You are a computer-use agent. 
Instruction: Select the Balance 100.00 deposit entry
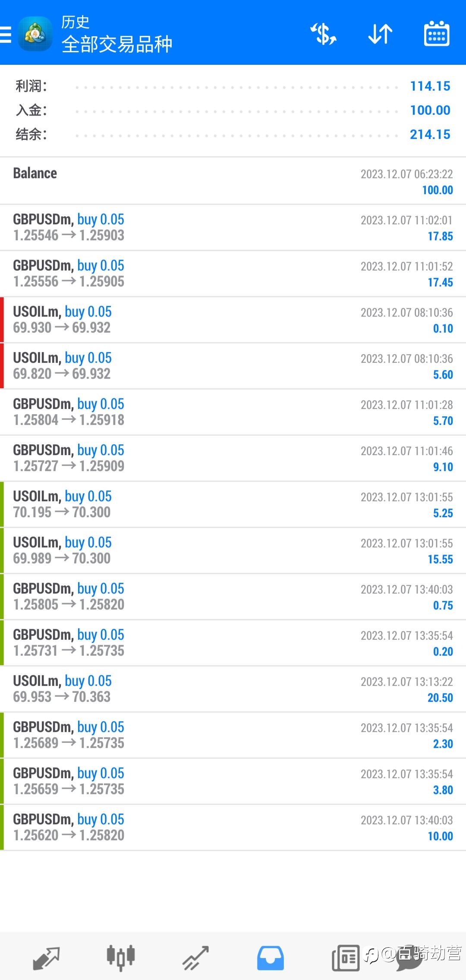pos(233,181)
